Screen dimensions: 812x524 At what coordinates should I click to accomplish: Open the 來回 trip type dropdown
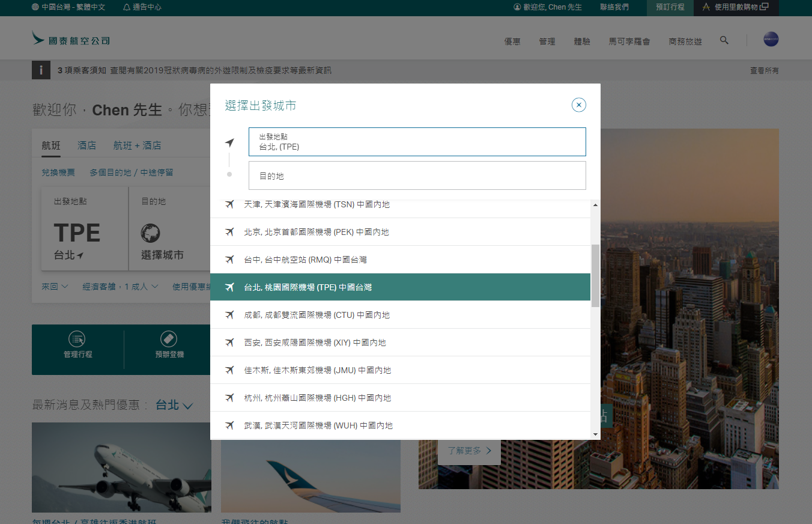click(55, 287)
